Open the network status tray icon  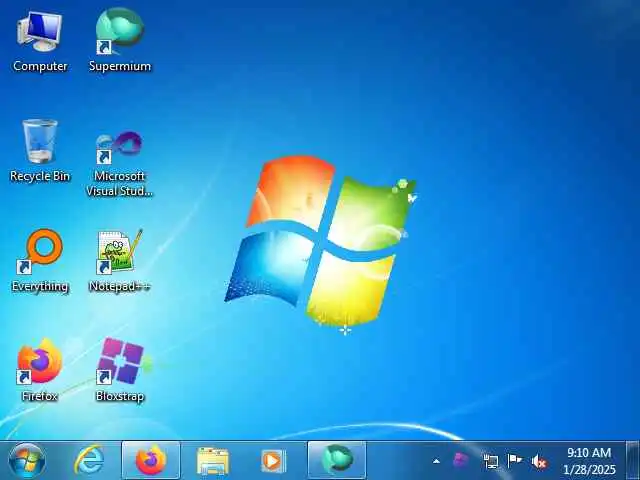click(x=491, y=461)
